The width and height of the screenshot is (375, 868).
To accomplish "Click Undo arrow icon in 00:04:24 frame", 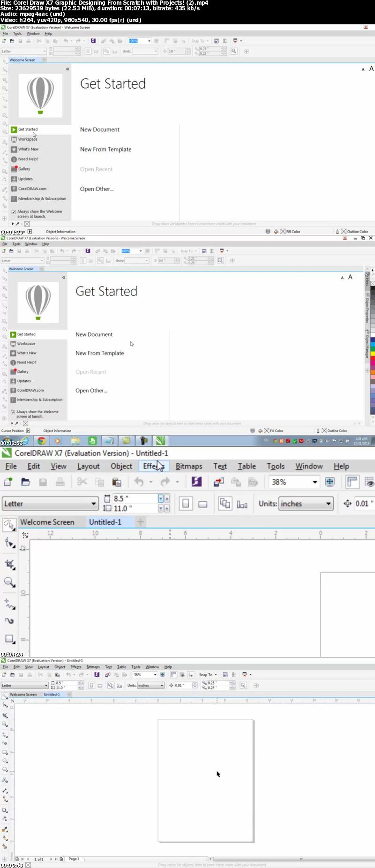I will pos(139,482).
